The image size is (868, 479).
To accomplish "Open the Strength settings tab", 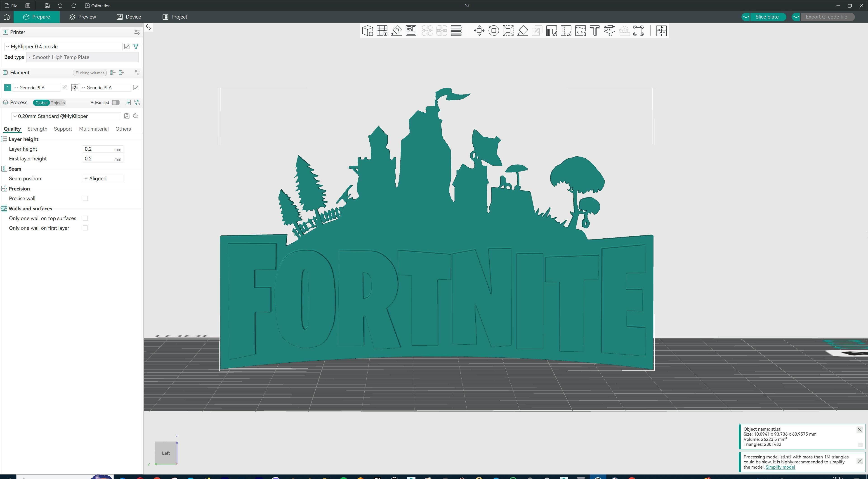I will point(37,129).
